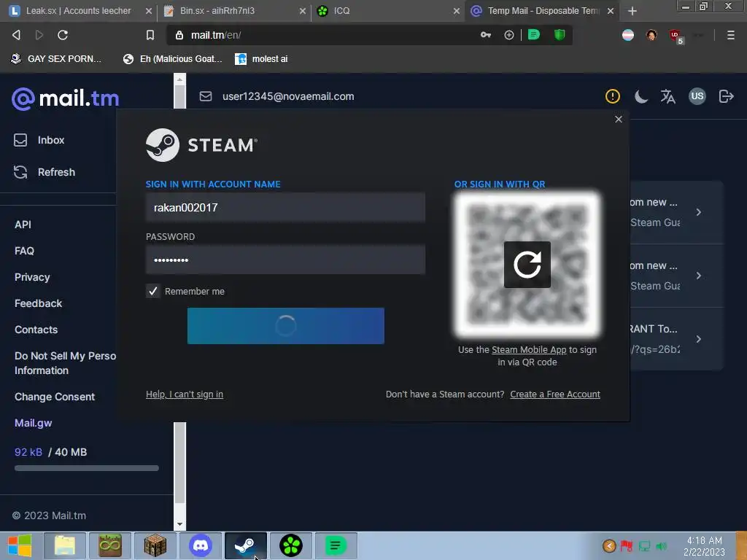The height and width of the screenshot is (560, 747).
Task: Click the Steam password field
Action: click(285, 260)
